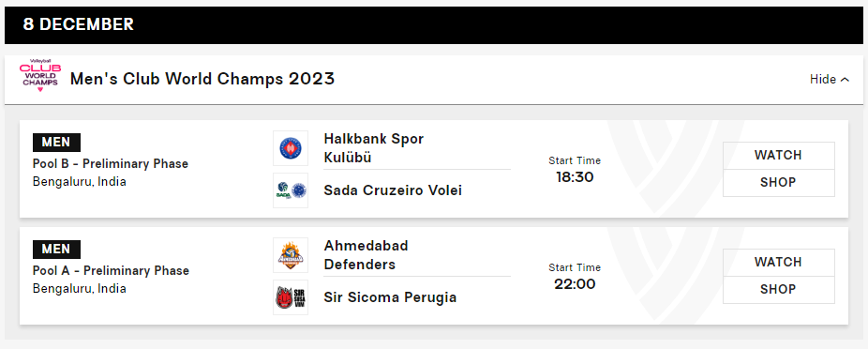Click the MEN badge on Pool B match
The width and height of the screenshot is (868, 349).
click(x=56, y=143)
